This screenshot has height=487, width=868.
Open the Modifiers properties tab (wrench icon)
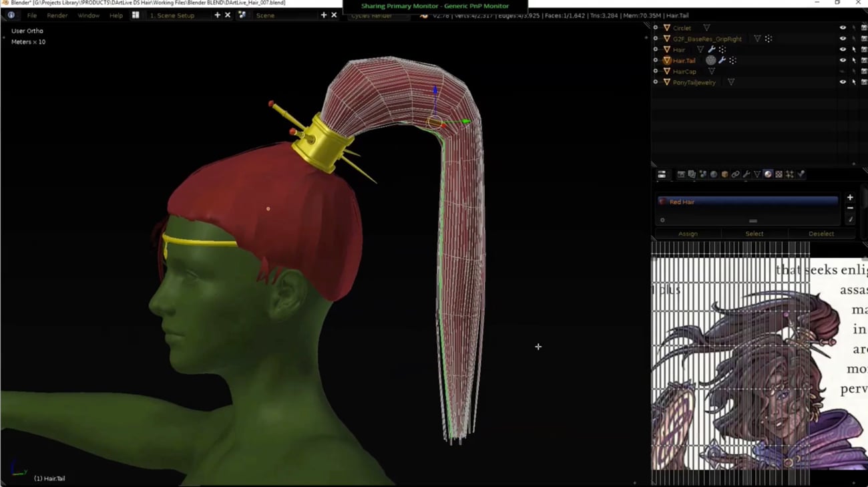pos(746,174)
